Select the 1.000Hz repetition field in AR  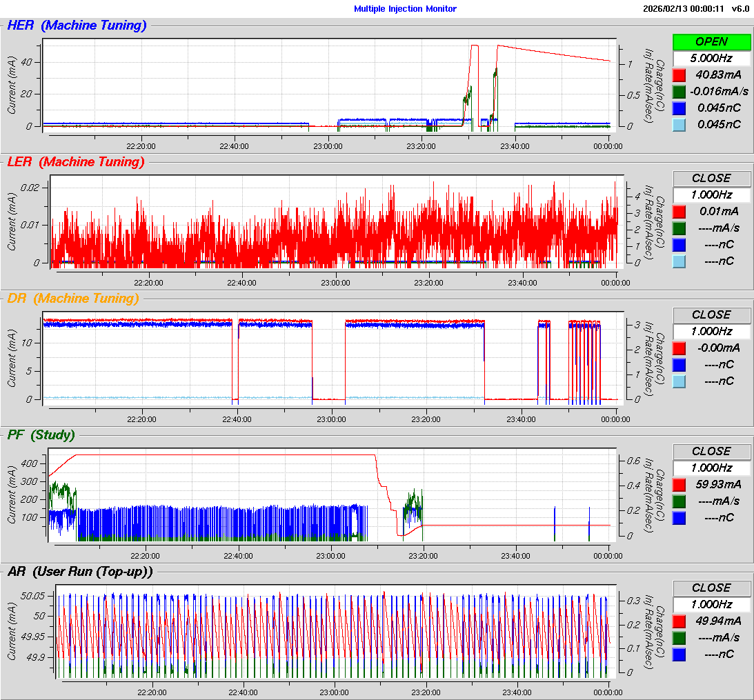click(x=711, y=604)
